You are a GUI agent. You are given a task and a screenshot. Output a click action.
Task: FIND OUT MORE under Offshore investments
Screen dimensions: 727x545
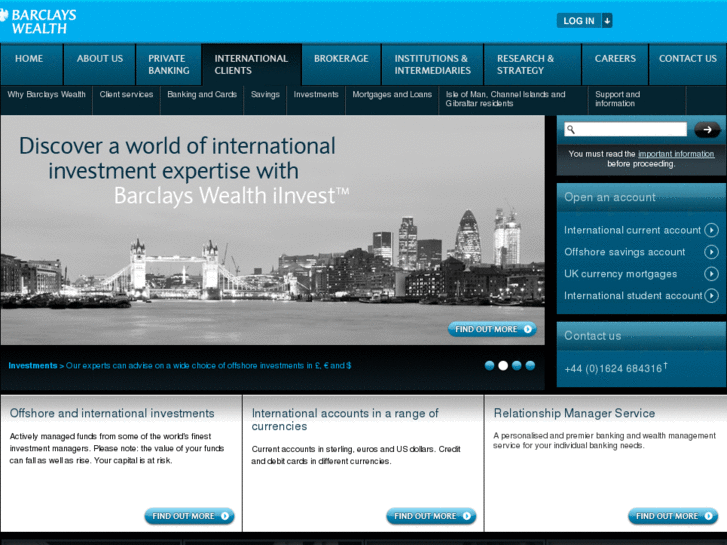tap(189, 516)
